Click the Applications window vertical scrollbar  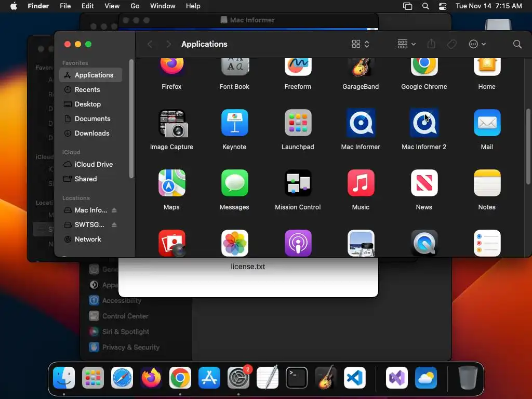528,147
